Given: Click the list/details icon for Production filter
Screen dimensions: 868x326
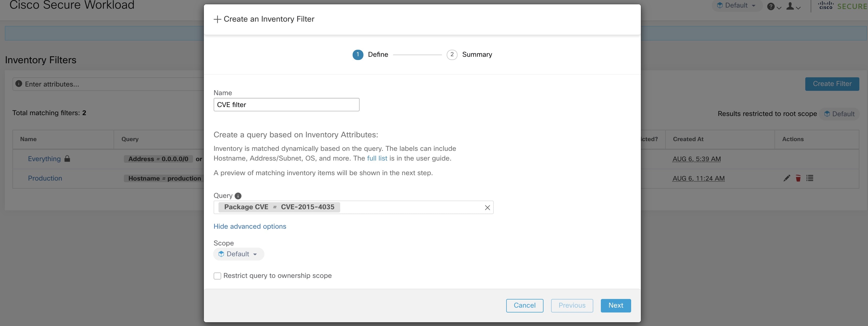Looking at the screenshot, I should [809, 178].
